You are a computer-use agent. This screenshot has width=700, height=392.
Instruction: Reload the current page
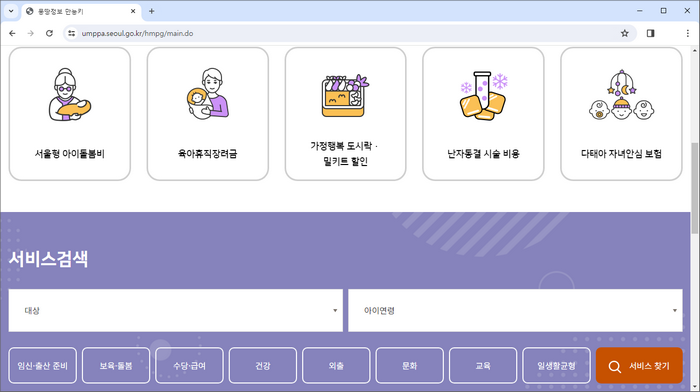click(49, 33)
